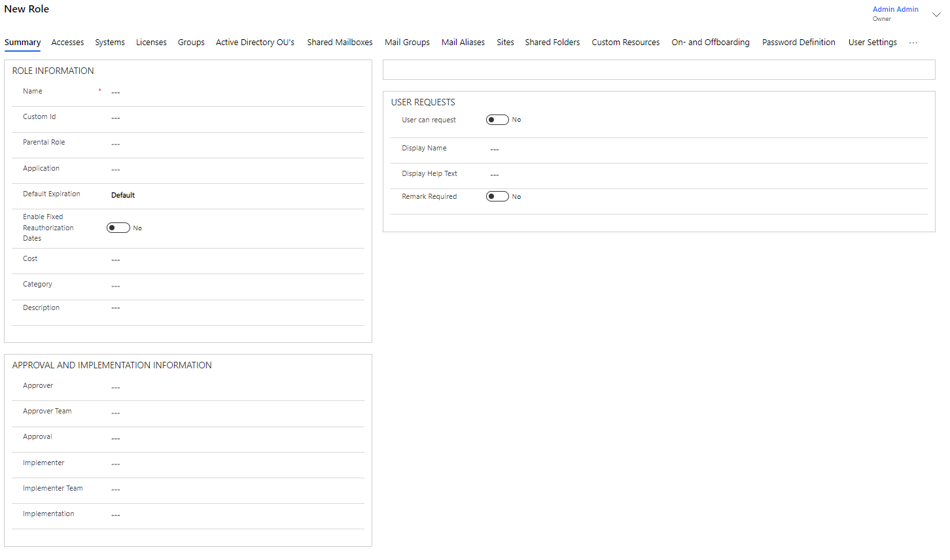The width and height of the screenshot is (950, 560).
Task: Toggle the Enable Fixed Reauthorization Dates switch
Action: (118, 228)
